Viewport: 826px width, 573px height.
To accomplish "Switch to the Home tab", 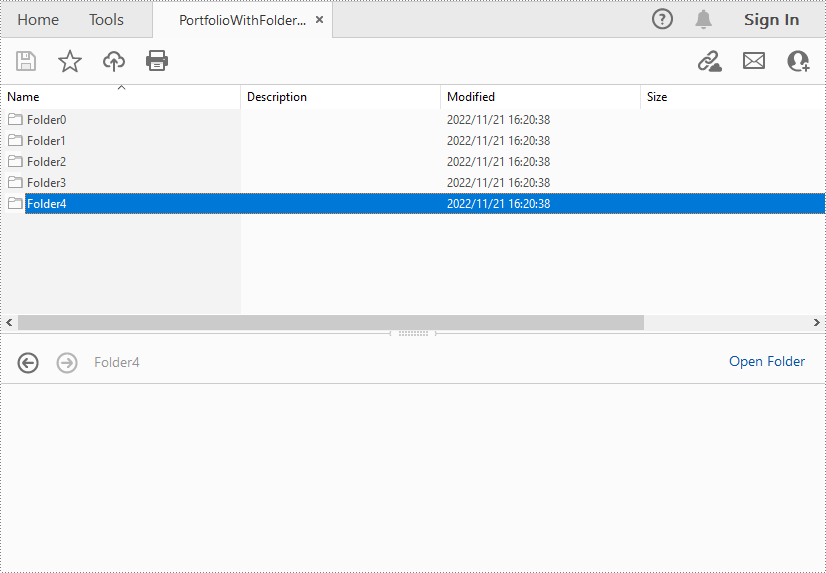I will (38, 19).
